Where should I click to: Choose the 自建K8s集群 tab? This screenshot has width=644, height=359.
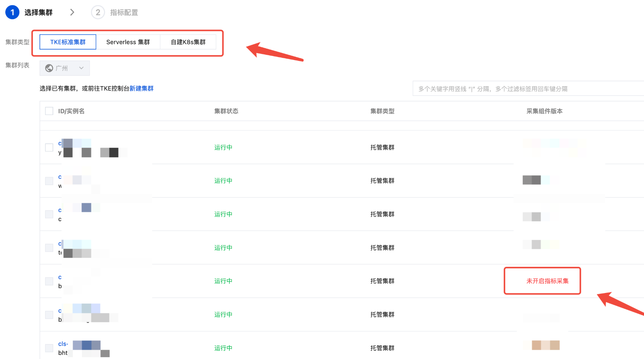[x=188, y=42]
